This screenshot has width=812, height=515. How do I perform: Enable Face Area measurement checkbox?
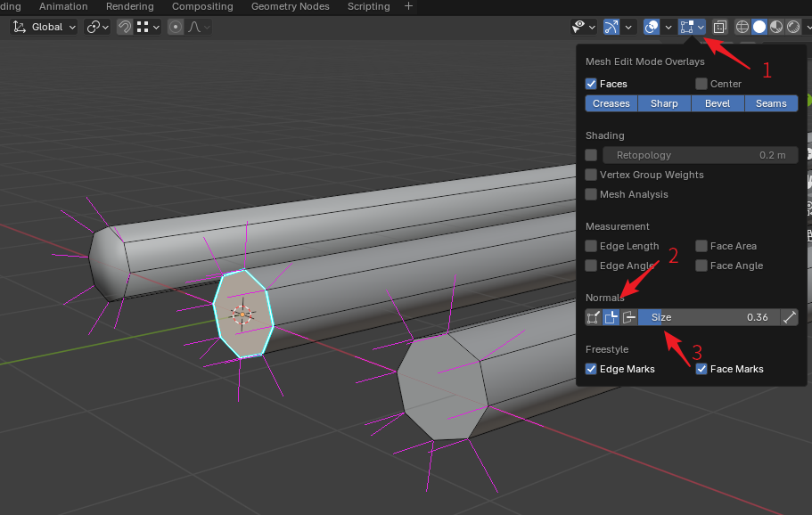[701, 246]
